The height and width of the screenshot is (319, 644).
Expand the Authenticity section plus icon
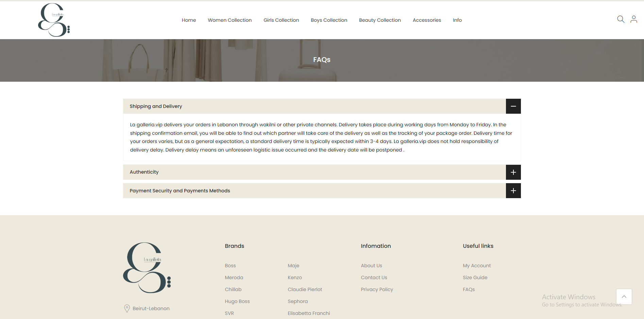(513, 172)
